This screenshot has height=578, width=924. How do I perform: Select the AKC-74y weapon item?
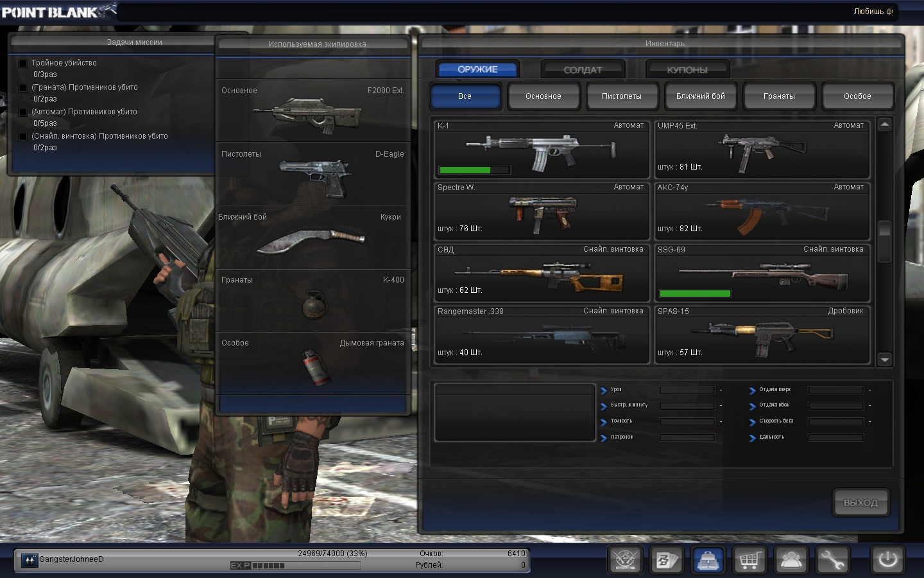762,211
